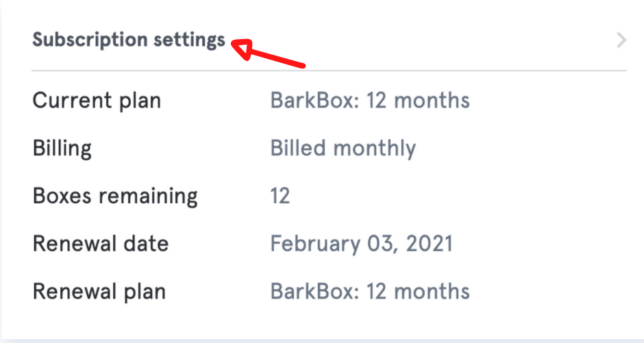Click the tail end of red arrow
Image resolution: width=644 pixels, height=343 pixels.
[x=301, y=66]
